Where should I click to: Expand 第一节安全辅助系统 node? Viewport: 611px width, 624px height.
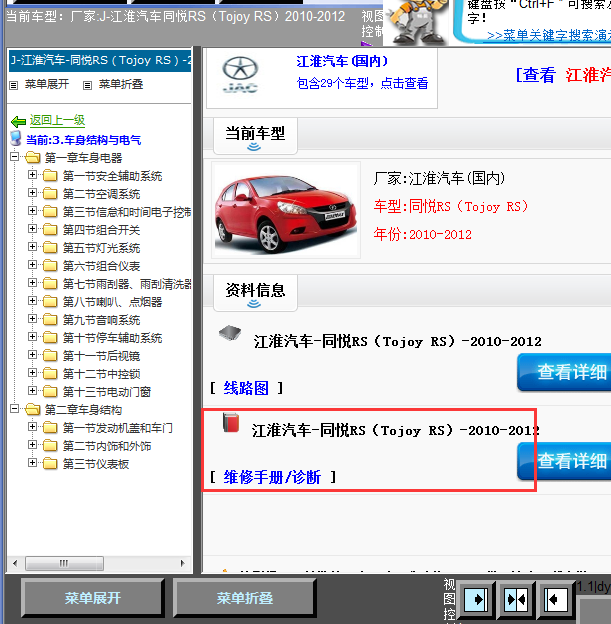(32, 175)
